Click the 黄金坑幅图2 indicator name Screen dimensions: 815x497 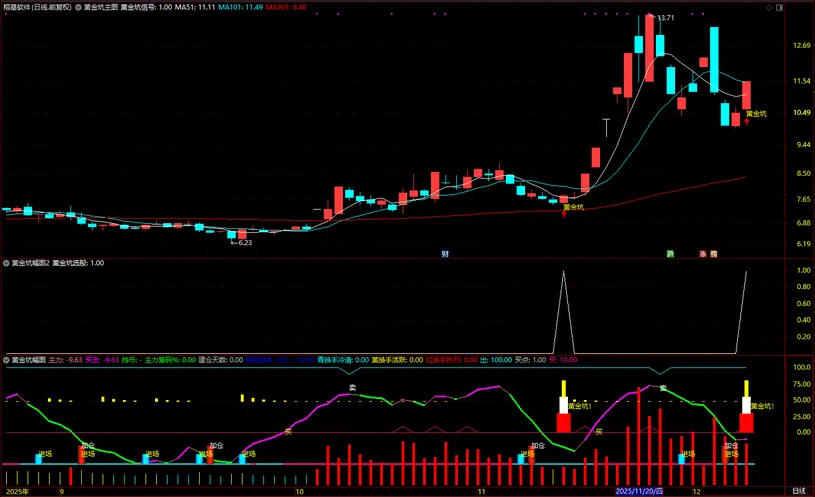tap(31, 263)
